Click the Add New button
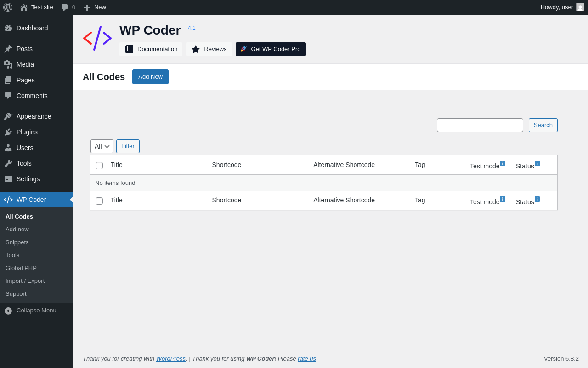588x368 pixels. pos(150,77)
